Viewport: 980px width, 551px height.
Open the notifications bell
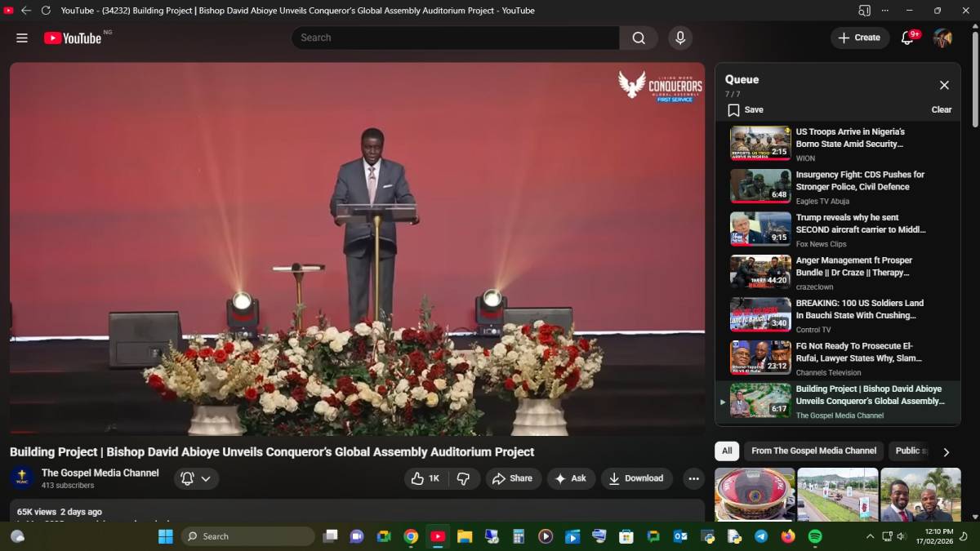click(907, 38)
